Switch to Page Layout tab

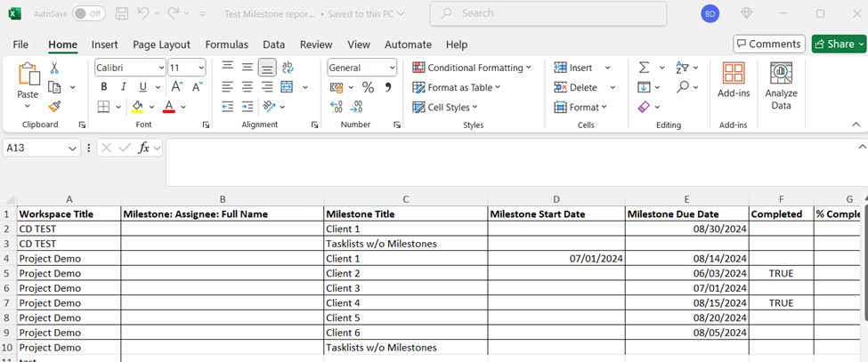162,44
